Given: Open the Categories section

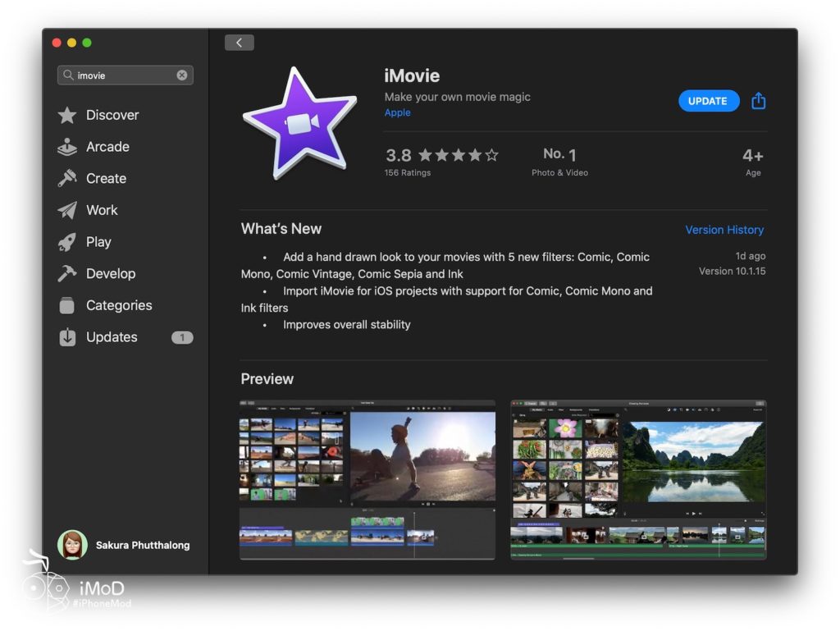Looking at the screenshot, I should click(x=118, y=305).
